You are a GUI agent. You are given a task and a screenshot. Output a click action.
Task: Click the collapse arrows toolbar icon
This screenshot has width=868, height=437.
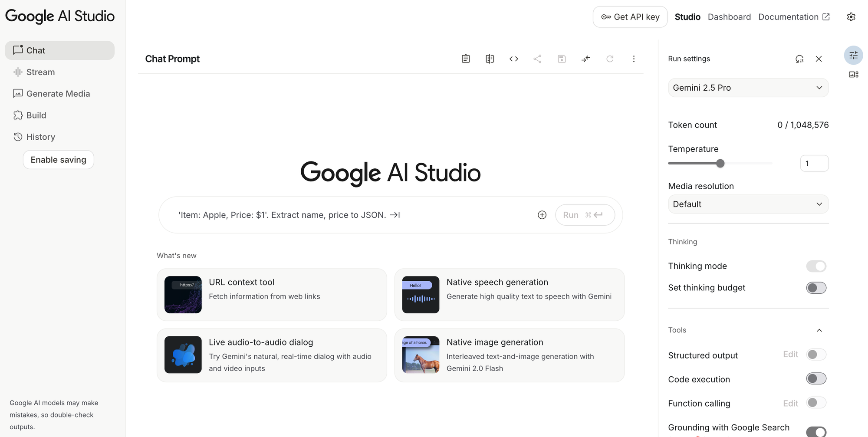click(x=586, y=59)
